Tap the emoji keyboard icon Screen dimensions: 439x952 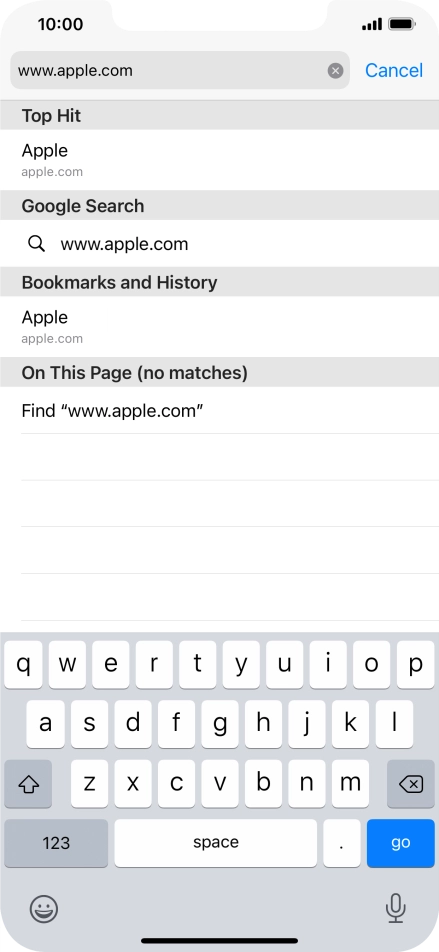pos(44,909)
